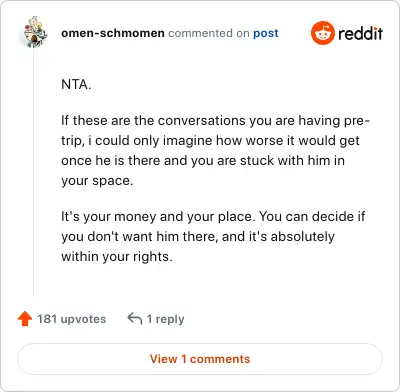Screen dimensions: 400x392
Task: Click the line "you don't want him there"
Action: point(198,237)
